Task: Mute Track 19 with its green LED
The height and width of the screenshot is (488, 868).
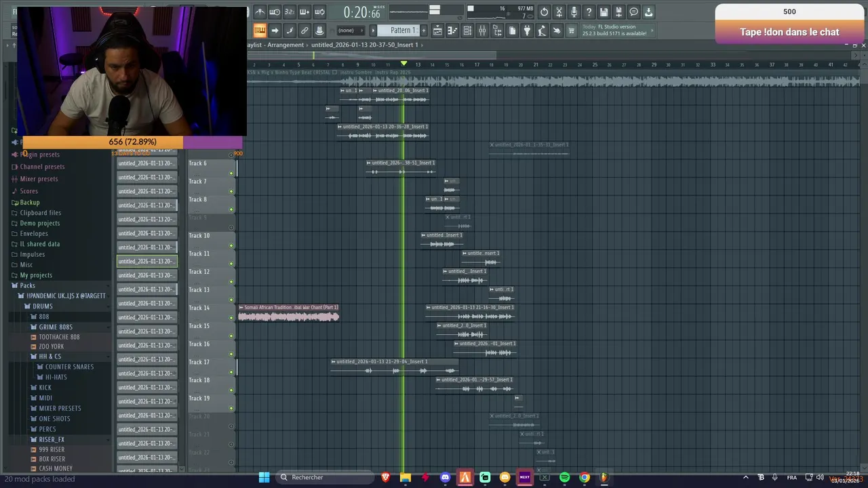Action: coord(231,408)
